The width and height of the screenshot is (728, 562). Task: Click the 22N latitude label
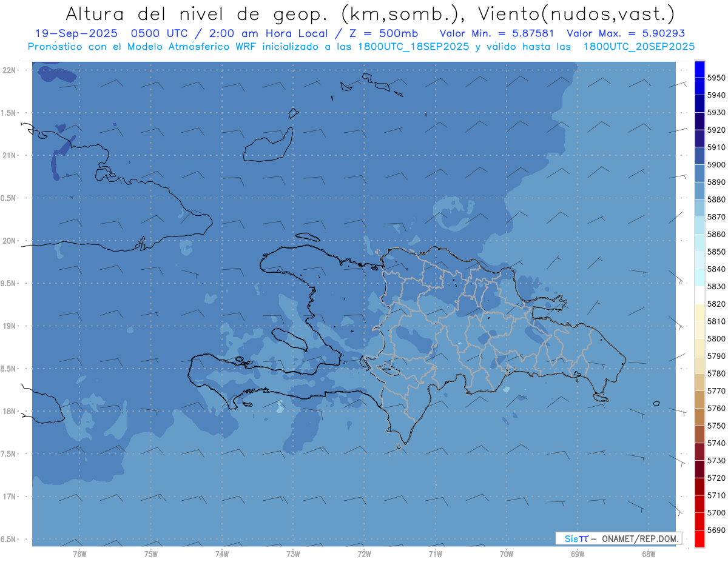[x=9, y=70]
